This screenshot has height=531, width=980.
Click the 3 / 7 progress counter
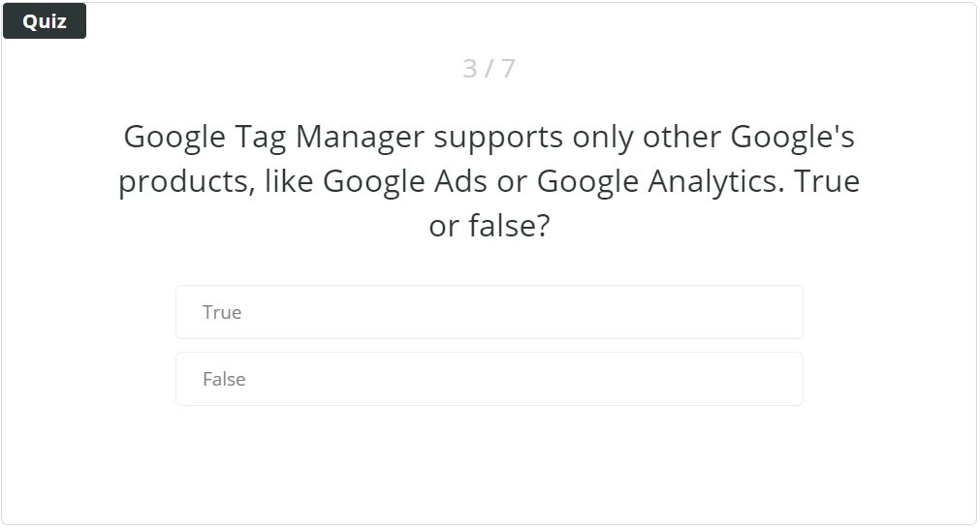pyautogui.click(x=490, y=69)
